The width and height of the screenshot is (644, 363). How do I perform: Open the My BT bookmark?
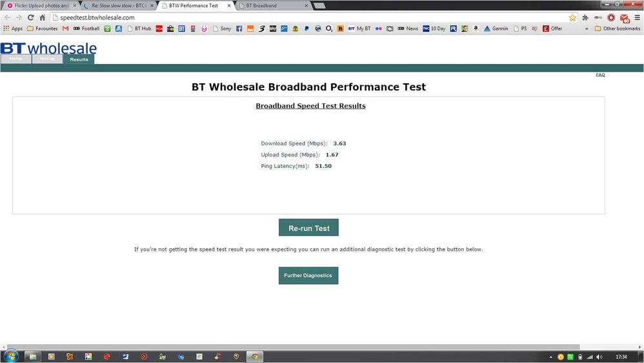pyautogui.click(x=359, y=28)
